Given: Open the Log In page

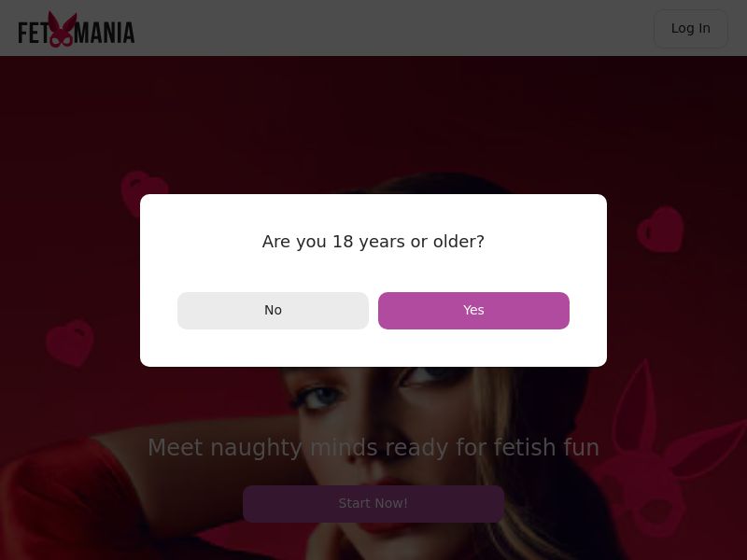Looking at the screenshot, I should tap(690, 29).
